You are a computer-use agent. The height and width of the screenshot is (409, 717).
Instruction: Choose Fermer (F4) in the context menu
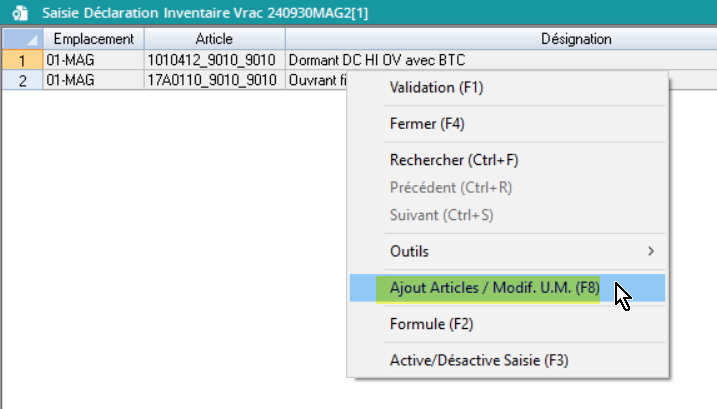[427, 124]
